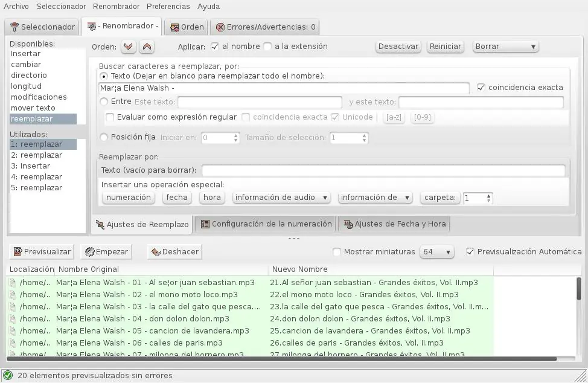Click file icon of 'la calle del gato' row

(x=13, y=307)
